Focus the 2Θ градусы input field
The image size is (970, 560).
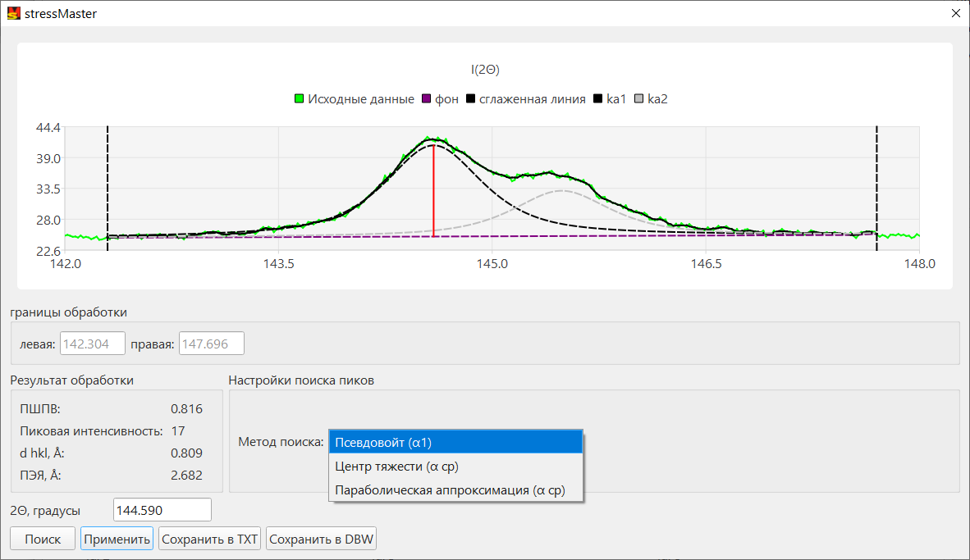coord(162,510)
